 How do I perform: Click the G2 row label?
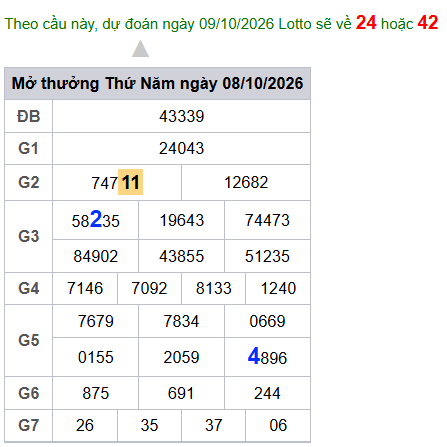[x=28, y=182]
